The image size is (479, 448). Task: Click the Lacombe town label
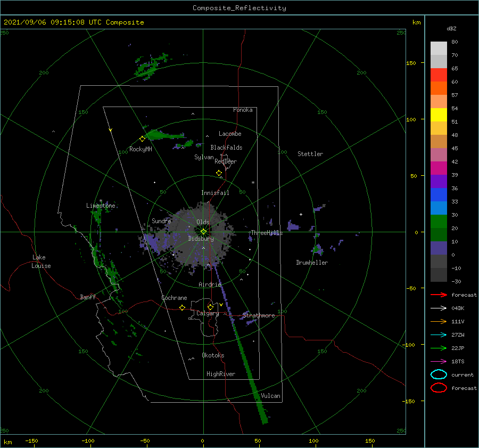pos(230,134)
